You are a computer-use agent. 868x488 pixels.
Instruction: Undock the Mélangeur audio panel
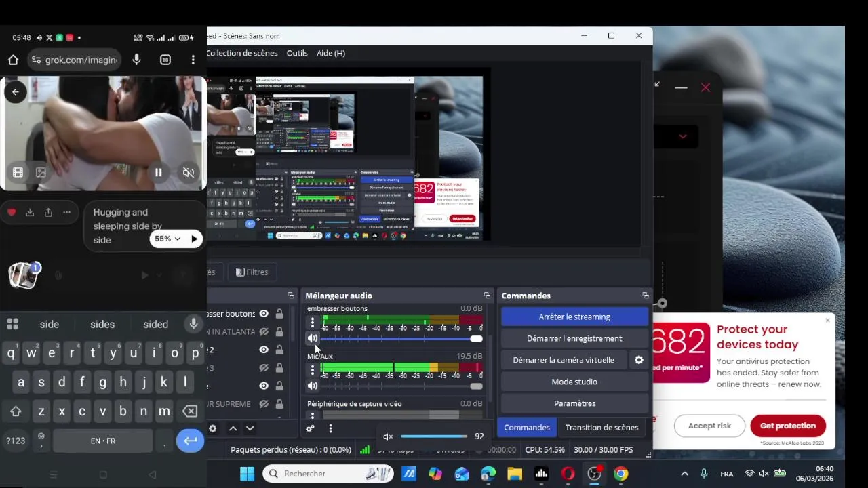click(487, 296)
